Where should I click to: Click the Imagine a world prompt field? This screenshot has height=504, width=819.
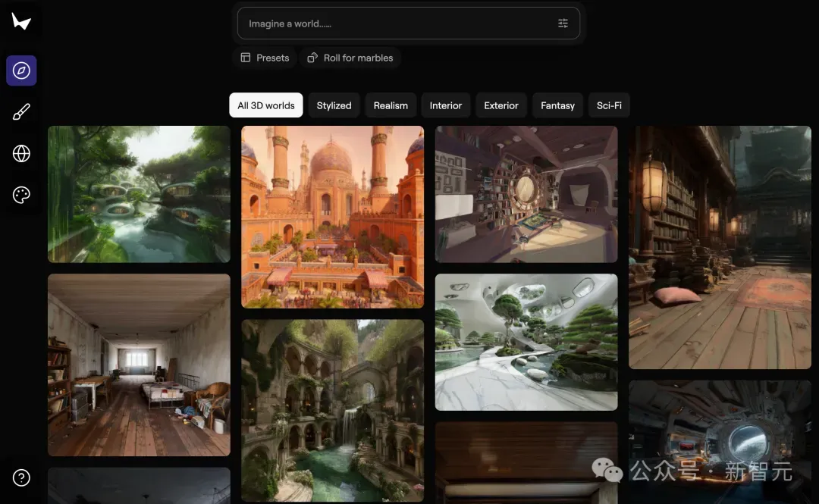coord(394,23)
